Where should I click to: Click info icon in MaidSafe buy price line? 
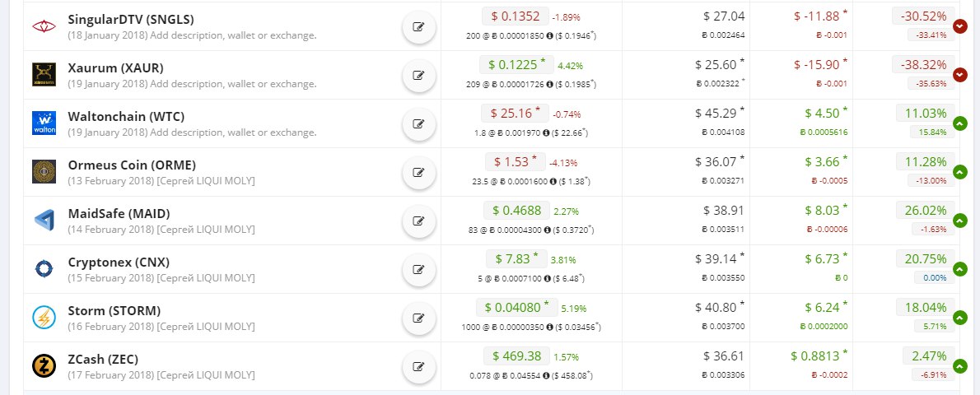pos(549,230)
